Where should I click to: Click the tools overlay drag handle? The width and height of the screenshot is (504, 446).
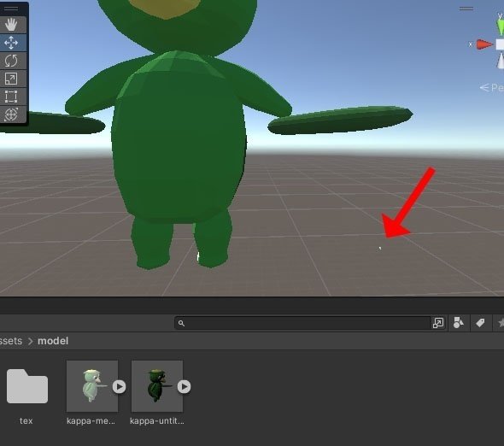11,9
